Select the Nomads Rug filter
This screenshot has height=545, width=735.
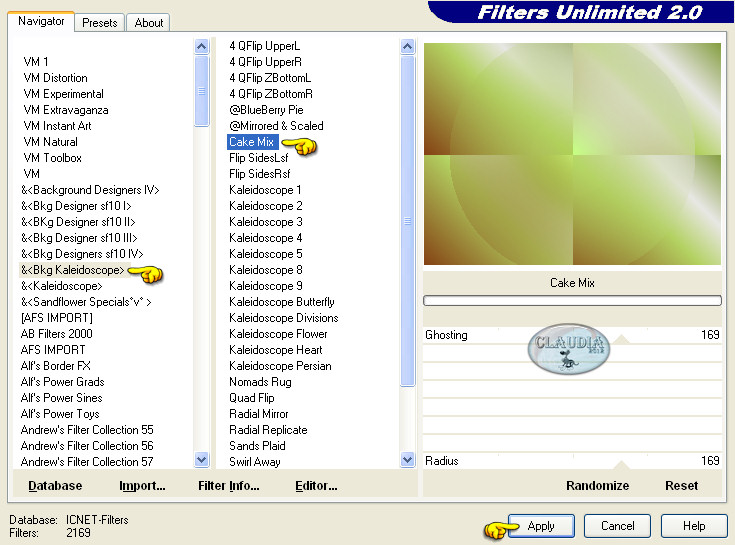[260, 381]
